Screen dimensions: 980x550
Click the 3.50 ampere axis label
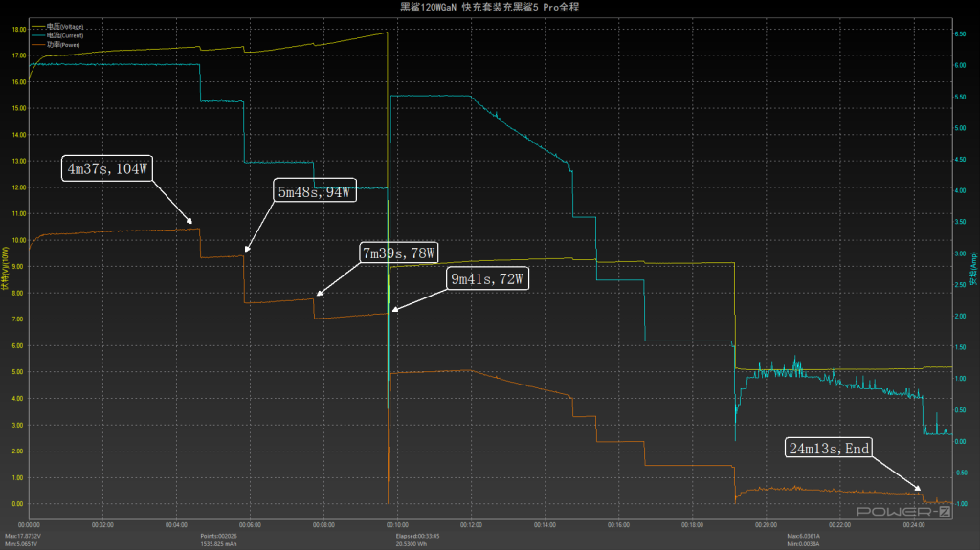pos(960,222)
